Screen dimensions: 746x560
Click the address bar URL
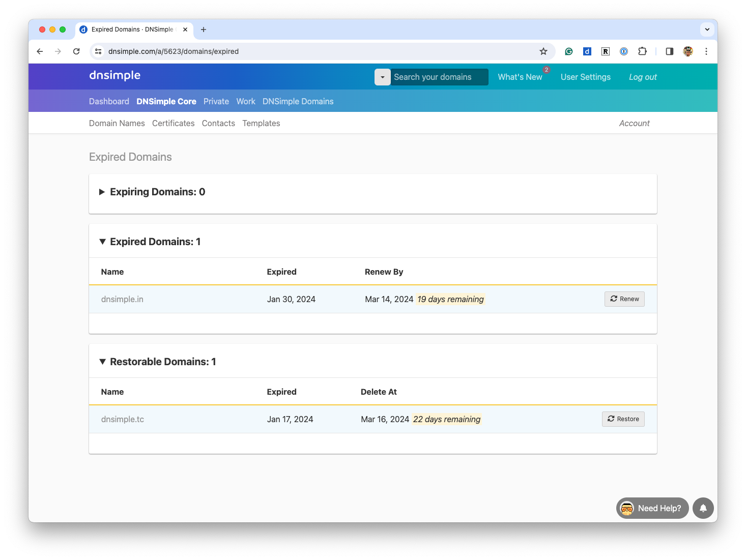click(174, 51)
